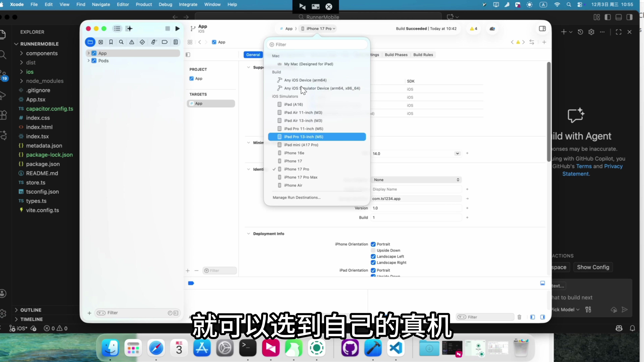644x362 pixels.
Task: Switch to the Build Phases tab
Action: [396, 55]
